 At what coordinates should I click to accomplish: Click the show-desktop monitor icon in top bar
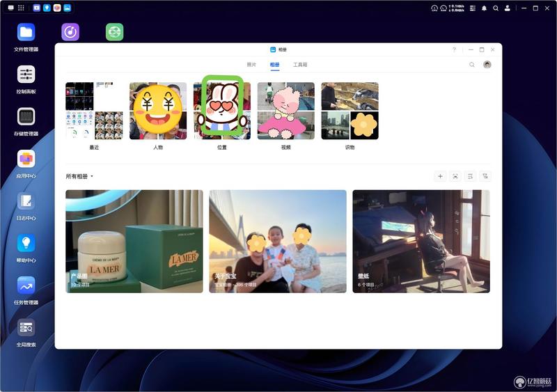point(10,8)
